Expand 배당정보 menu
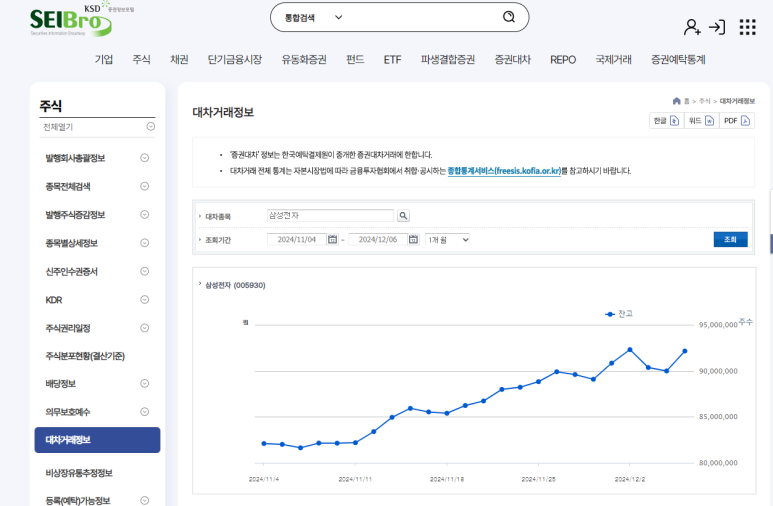The height and width of the screenshot is (506, 773). tap(144, 383)
